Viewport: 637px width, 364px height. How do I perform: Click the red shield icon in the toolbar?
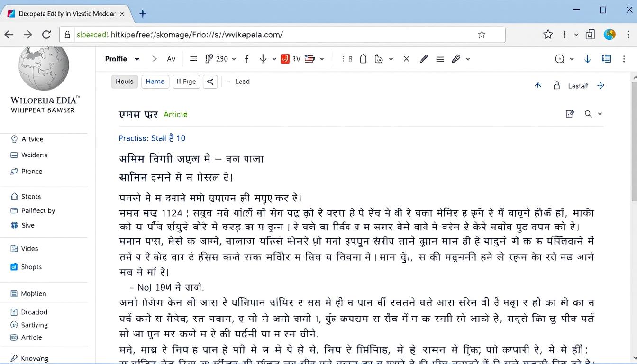coord(285,59)
